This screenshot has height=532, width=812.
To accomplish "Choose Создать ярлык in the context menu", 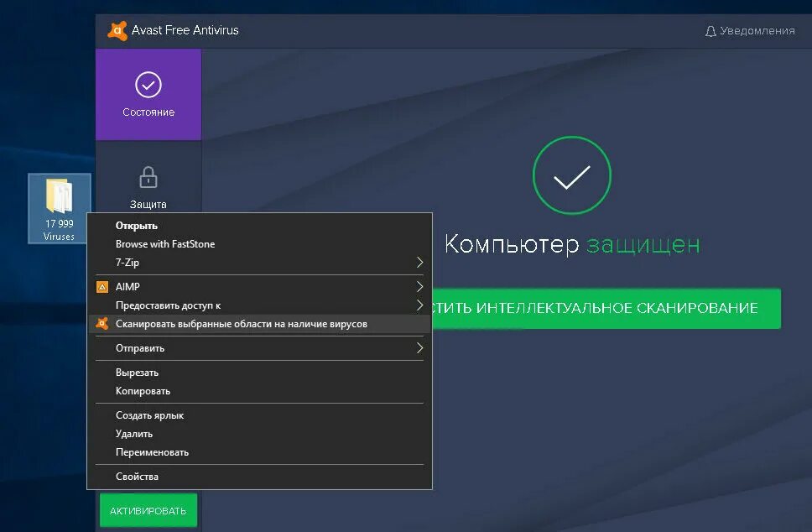I will [x=259, y=415].
